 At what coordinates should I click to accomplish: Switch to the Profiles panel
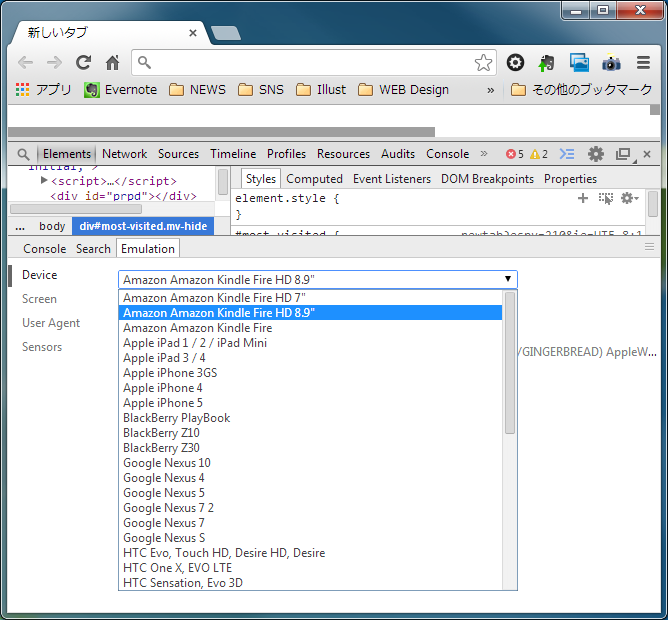(x=286, y=154)
